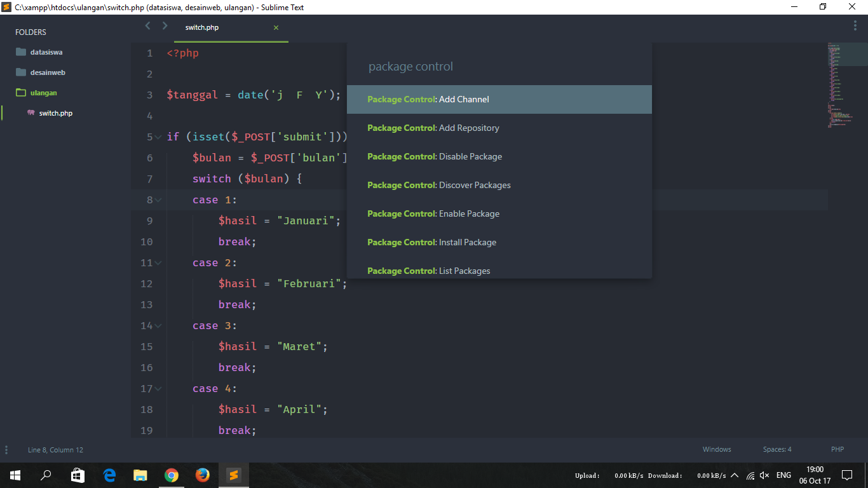Viewport: 868px width, 488px height.
Task: Click line number 1 in gutter
Action: [150, 53]
